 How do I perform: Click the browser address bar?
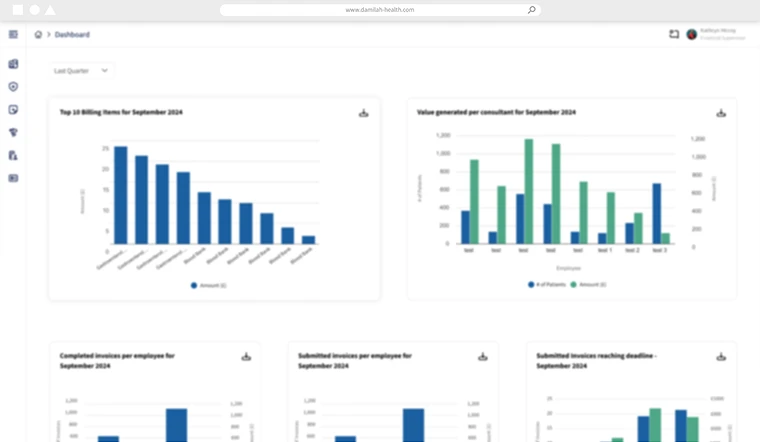(379, 10)
